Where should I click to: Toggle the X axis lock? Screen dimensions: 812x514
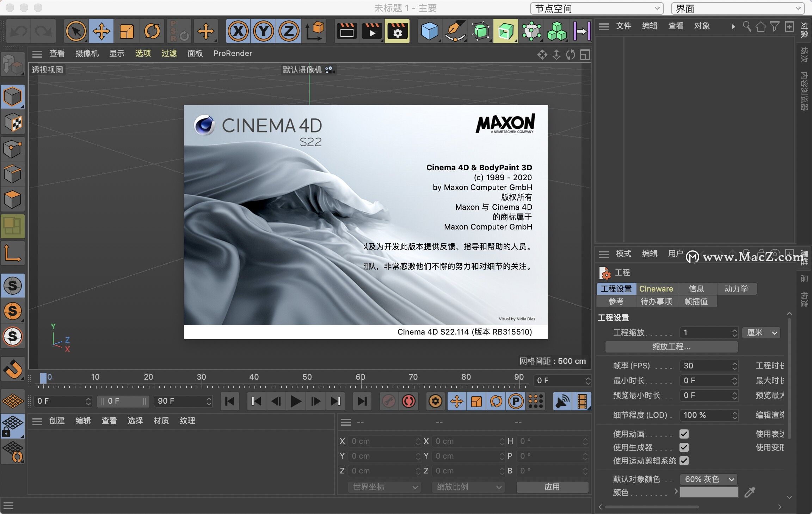point(238,31)
